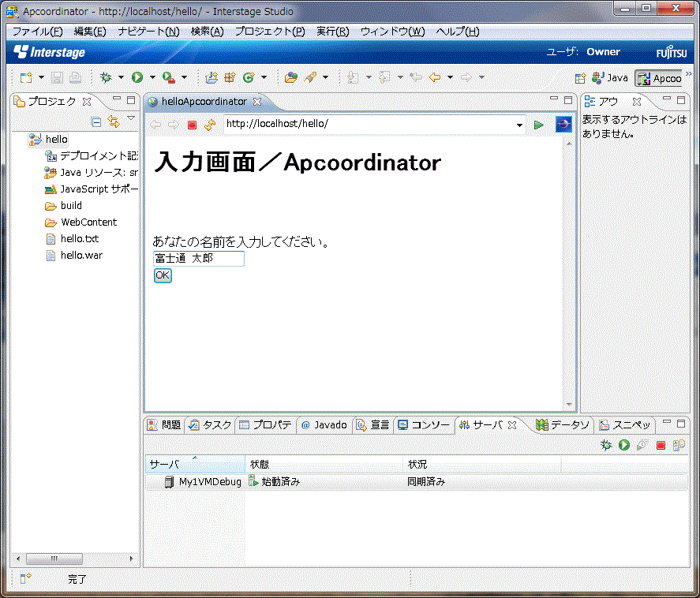
Task: Select build folder in tree
Action: (x=63, y=206)
